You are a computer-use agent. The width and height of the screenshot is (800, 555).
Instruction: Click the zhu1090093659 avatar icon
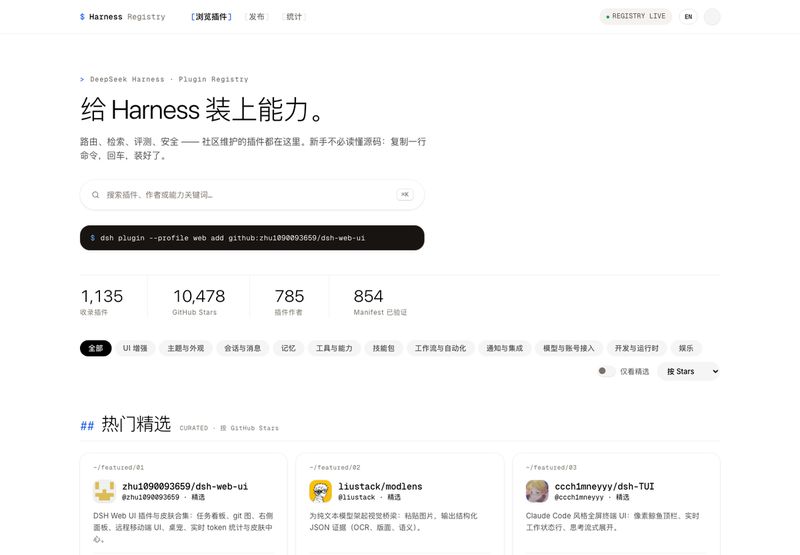pyautogui.click(x=105, y=491)
